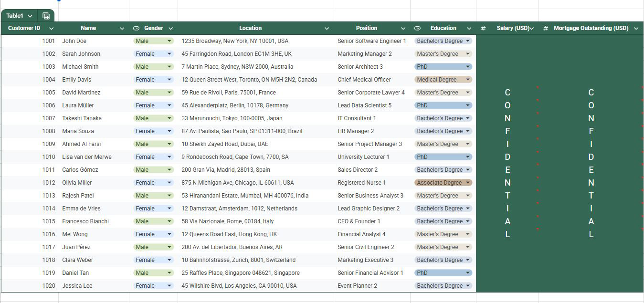Open Michael Smith's PhD education chip
The width and height of the screenshot is (644, 303).
[443, 67]
